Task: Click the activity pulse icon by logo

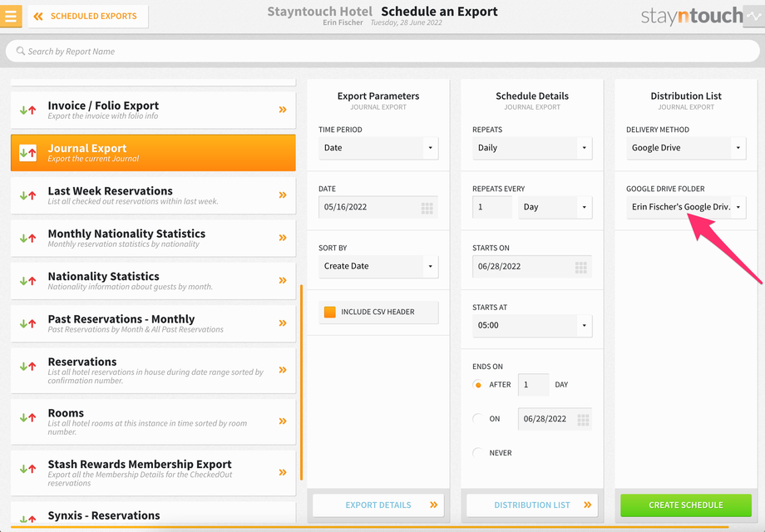Action: click(x=754, y=16)
